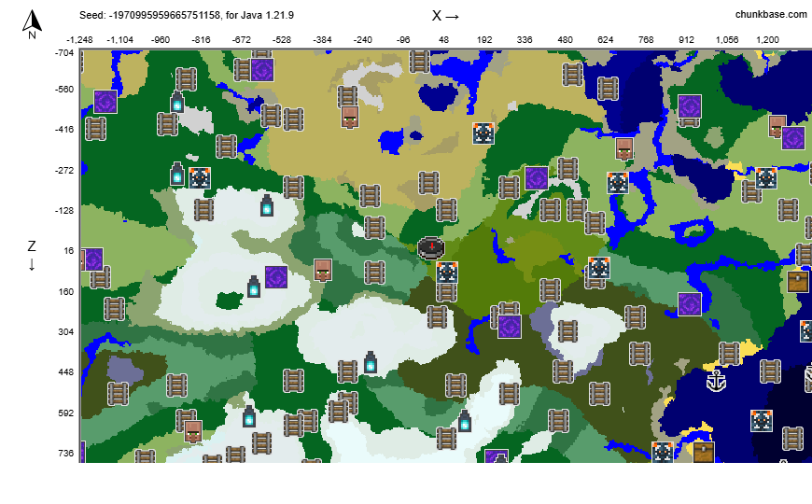Click the Z axis arrow label
Viewport: 812px width, 504px height.
(31, 255)
